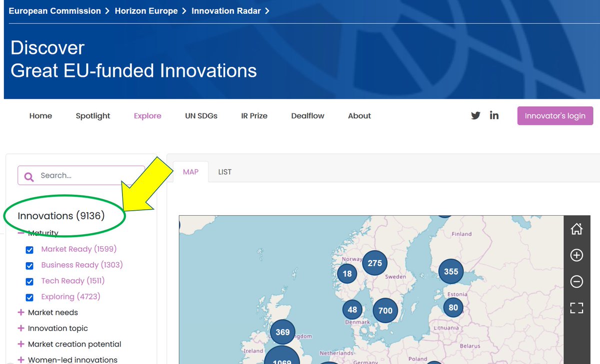Enter fullscreen with the map expand icon
This screenshot has width=600, height=364.
576,308
